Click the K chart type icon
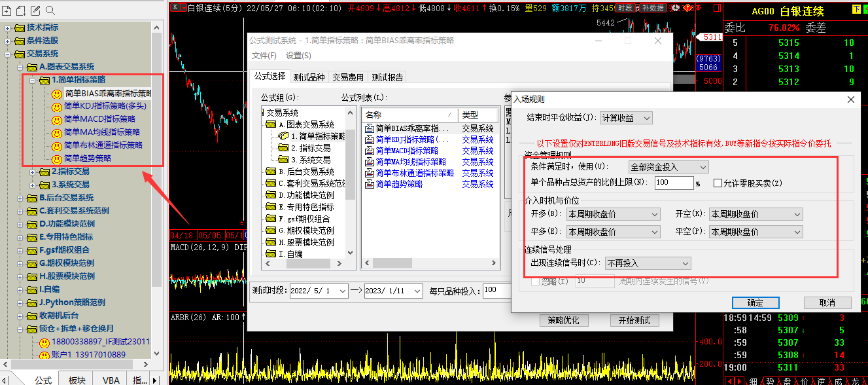This screenshot has width=868, height=385. coord(175,7)
